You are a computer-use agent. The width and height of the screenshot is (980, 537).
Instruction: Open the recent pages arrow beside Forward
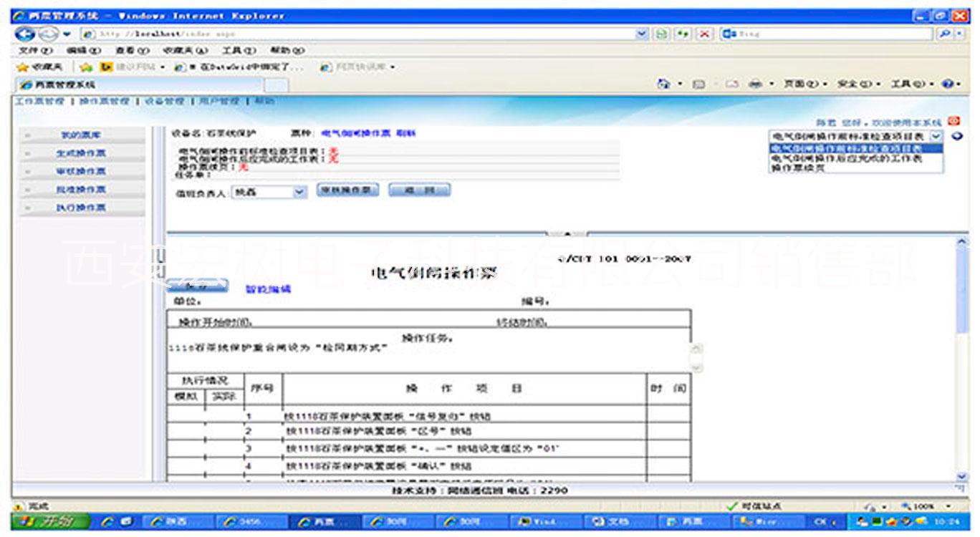tap(67, 34)
